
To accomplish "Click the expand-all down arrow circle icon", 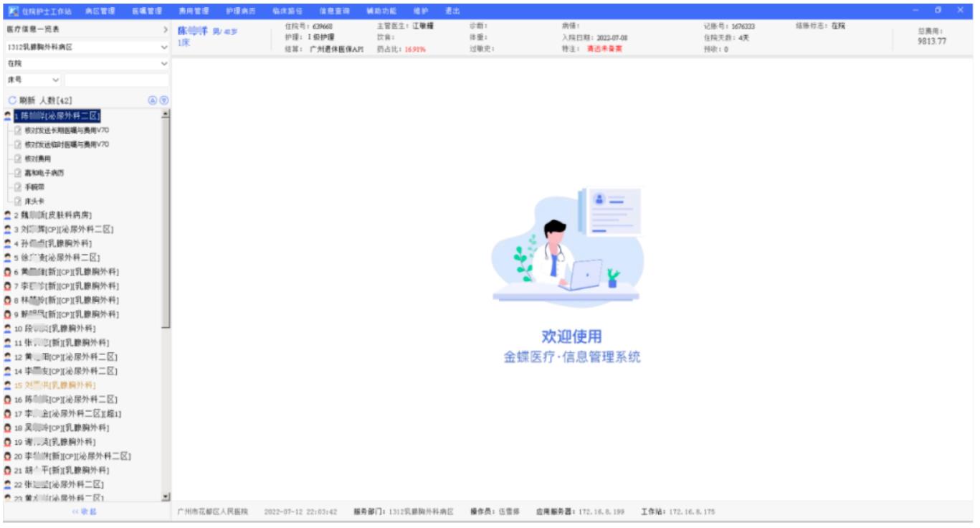I will pos(163,101).
